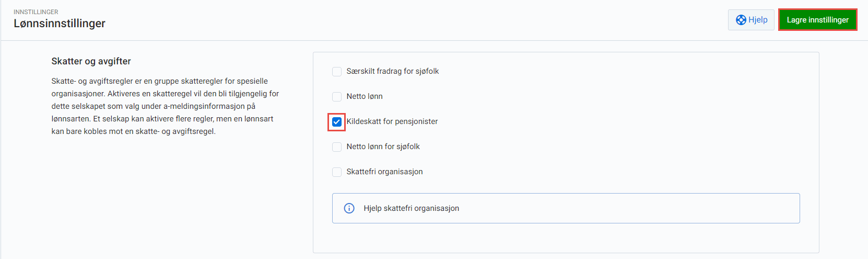This screenshot has height=259, width=868.
Task: Save settings with Lagre innstillinger button
Action: click(817, 20)
